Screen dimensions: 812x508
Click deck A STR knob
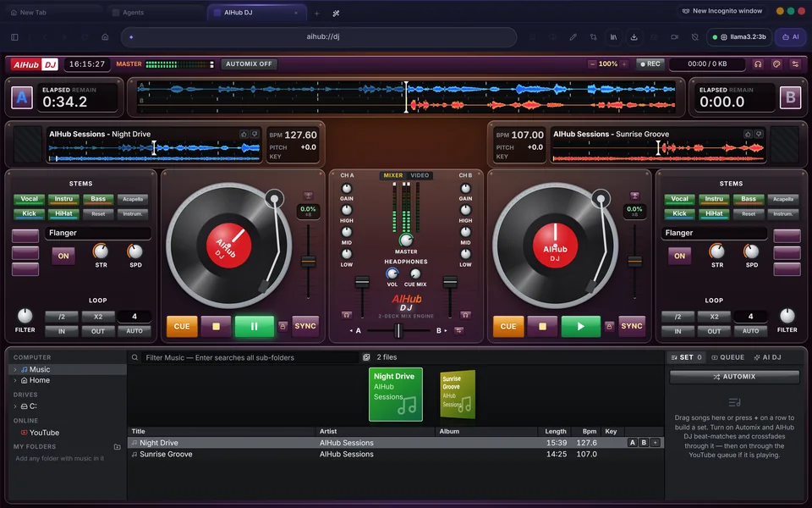(101, 251)
